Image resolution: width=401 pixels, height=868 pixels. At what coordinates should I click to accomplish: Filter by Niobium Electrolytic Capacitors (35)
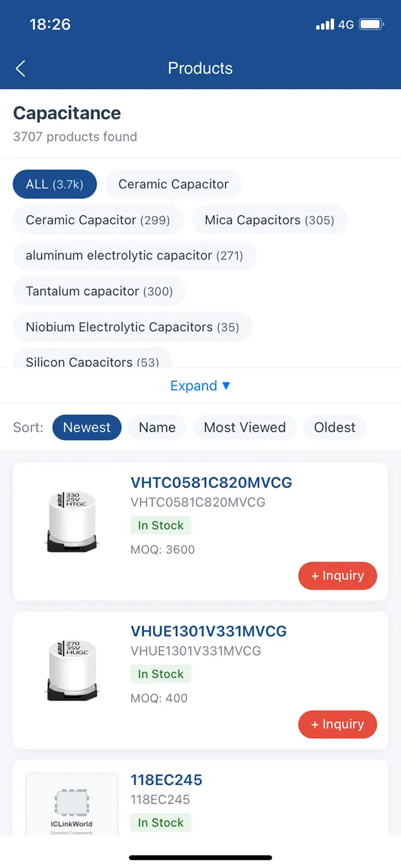point(132,327)
